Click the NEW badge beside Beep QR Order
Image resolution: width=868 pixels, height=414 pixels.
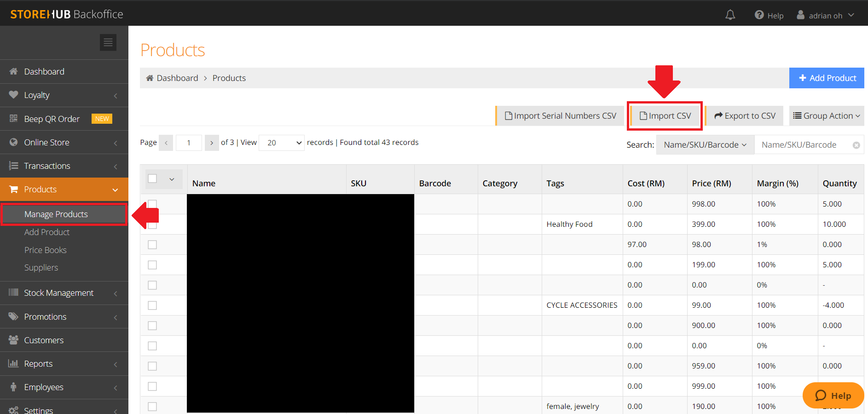click(x=102, y=119)
